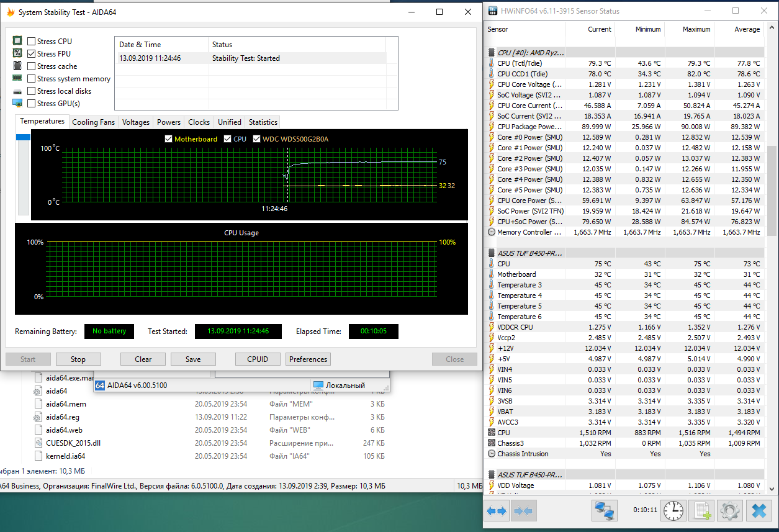Image resolution: width=779 pixels, height=532 pixels.
Task: Uncheck the Stress FPU checkbox
Action: (31, 53)
